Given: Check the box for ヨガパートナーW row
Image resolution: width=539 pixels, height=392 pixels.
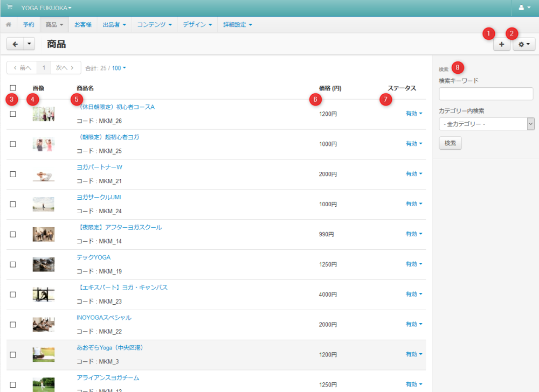Looking at the screenshot, I should click(13, 174).
